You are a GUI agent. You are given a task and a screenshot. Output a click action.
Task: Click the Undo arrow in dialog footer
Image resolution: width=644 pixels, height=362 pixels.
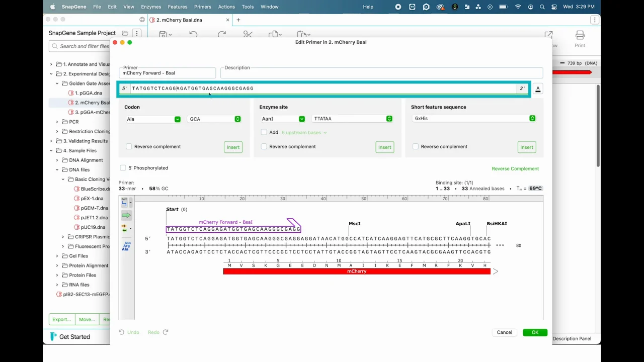(121, 332)
